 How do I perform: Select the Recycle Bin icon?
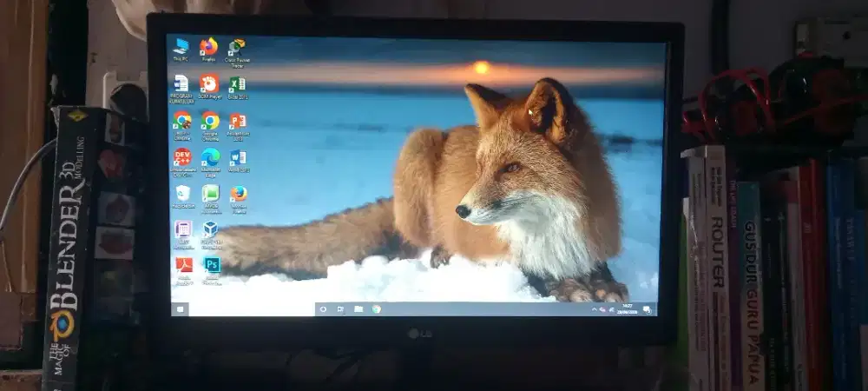point(182,194)
